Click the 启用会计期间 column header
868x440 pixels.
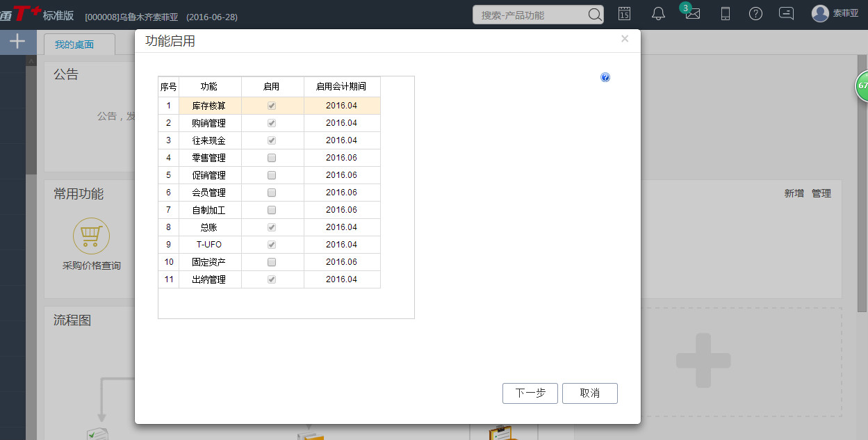coord(341,87)
